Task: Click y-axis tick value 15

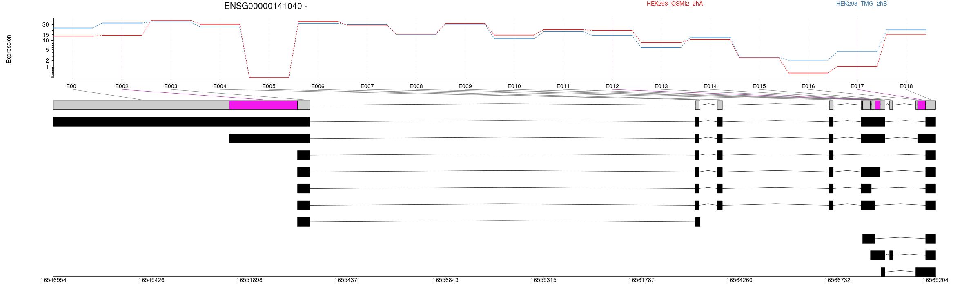Action: [45, 35]
